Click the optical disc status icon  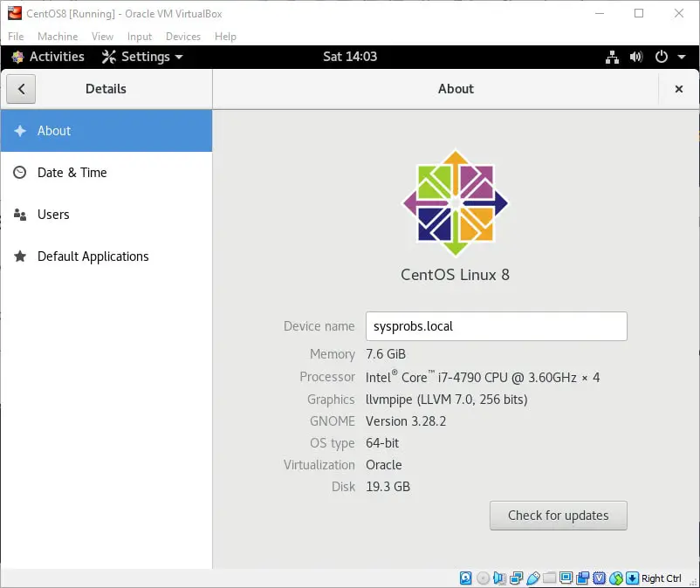tap(483, 578)
